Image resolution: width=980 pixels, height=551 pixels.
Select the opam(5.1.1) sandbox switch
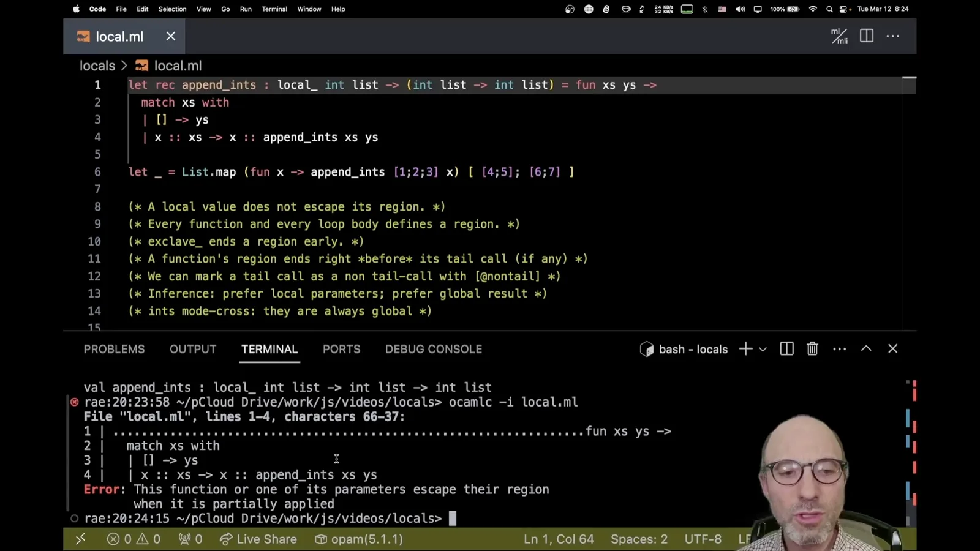359,539
